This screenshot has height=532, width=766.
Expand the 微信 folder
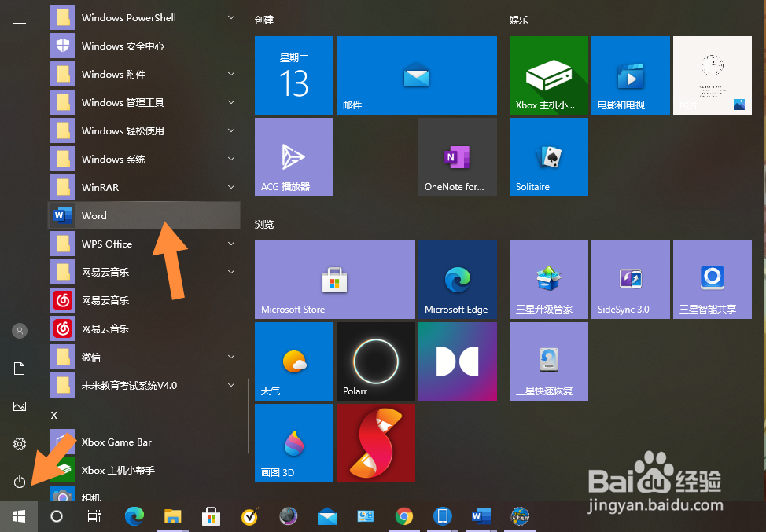[144, 358]
